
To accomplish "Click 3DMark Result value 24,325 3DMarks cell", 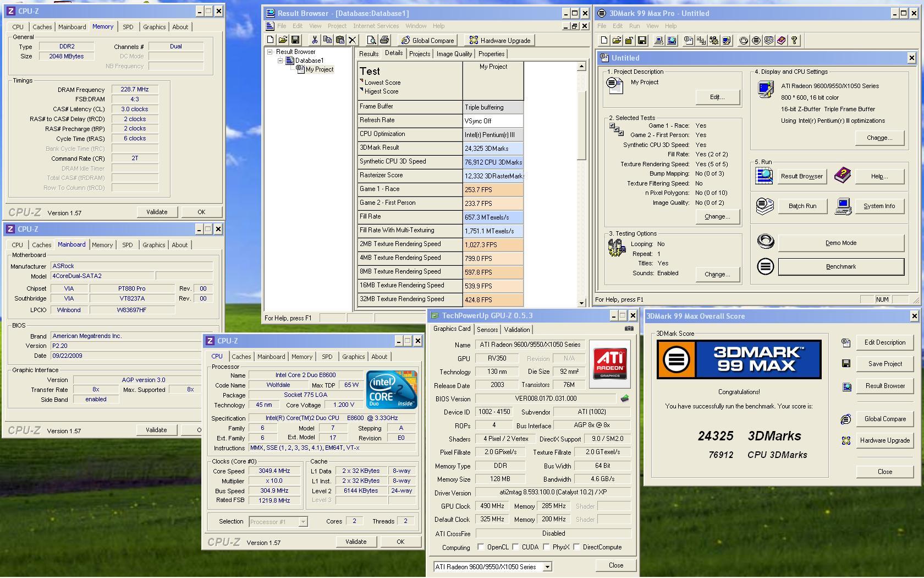I will click(493, 148).
